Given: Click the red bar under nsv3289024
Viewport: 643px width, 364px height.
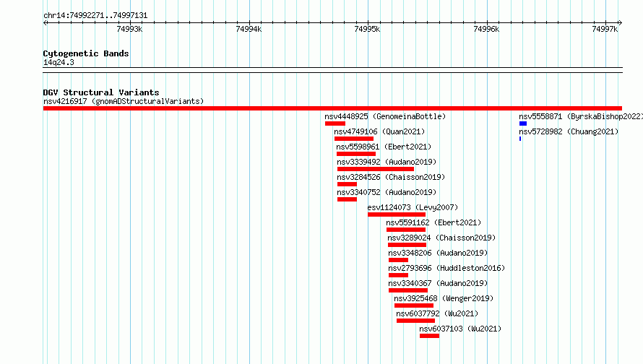Looking at the screenshot, I should [x=407, y=245].
